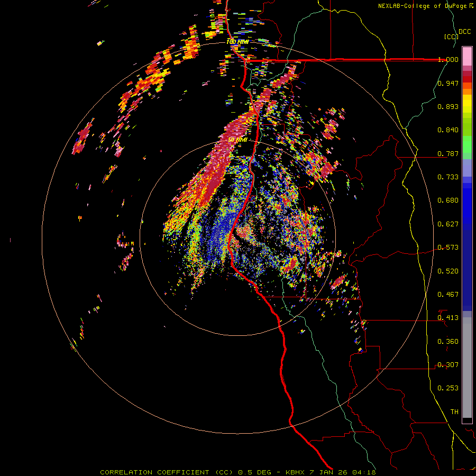Screen dimensions: 476x476
Task: Select the 0.840 legend value
Action: point(448,130)
